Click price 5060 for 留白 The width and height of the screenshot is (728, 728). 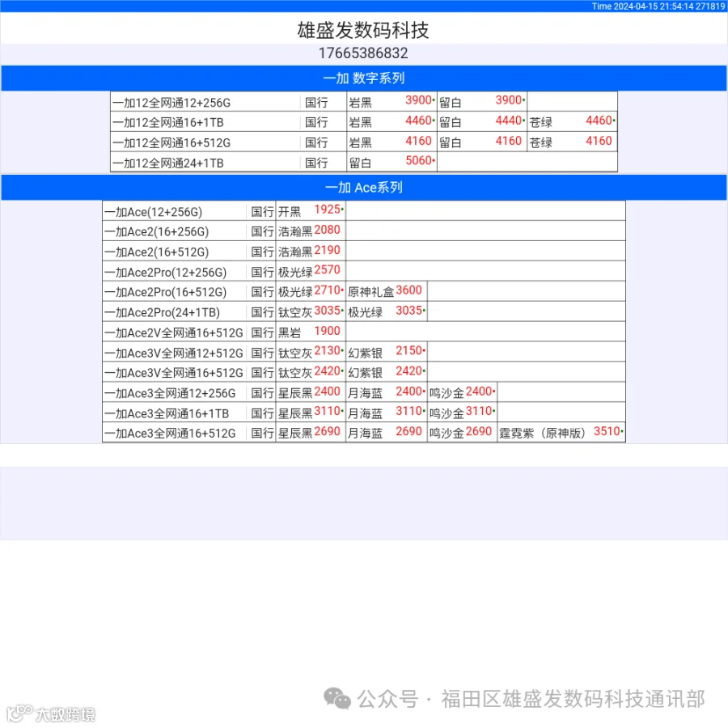tap(419, 161)
